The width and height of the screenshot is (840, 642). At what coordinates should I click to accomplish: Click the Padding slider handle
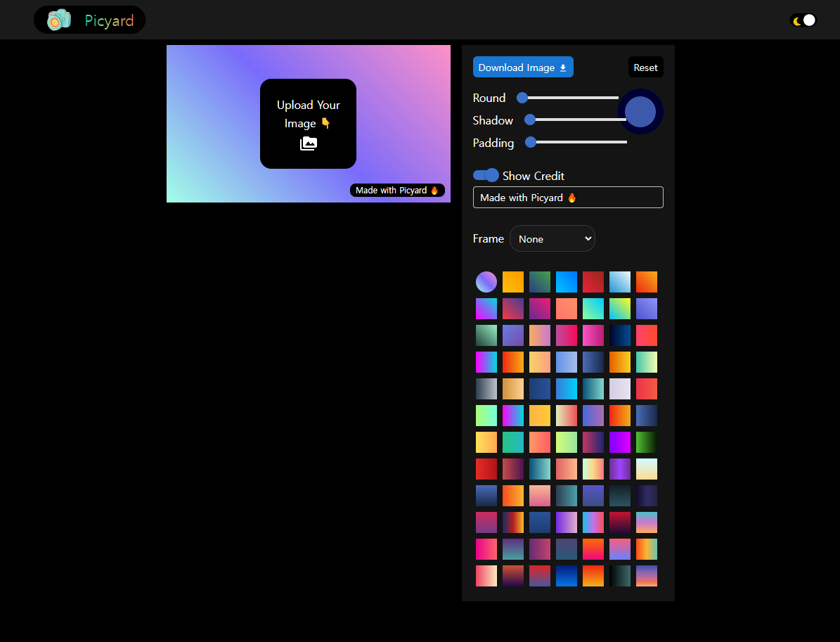pyautogui.click(x=531, y=142)
